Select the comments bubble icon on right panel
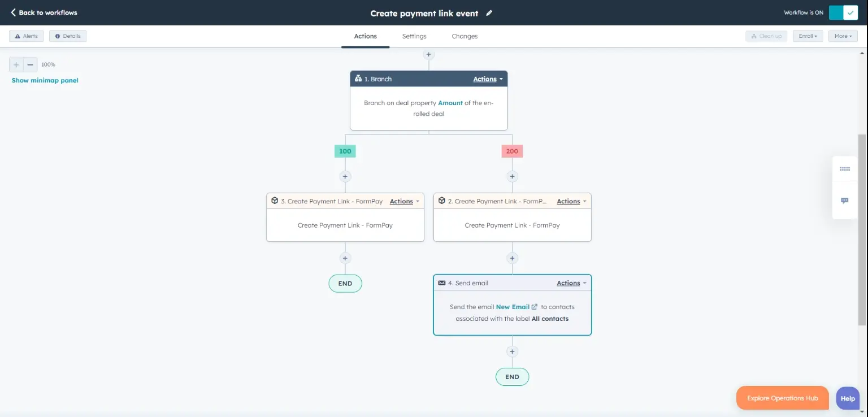868x417 pixels. pyautogui.click(x=845, y=200)
